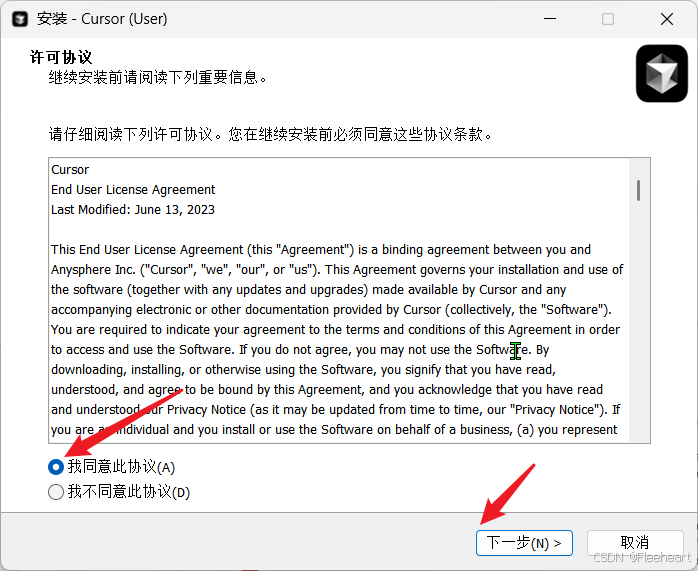This screenshot has height=571, width=698.
Task: Minimize the installer window
Action: [550, 19]
